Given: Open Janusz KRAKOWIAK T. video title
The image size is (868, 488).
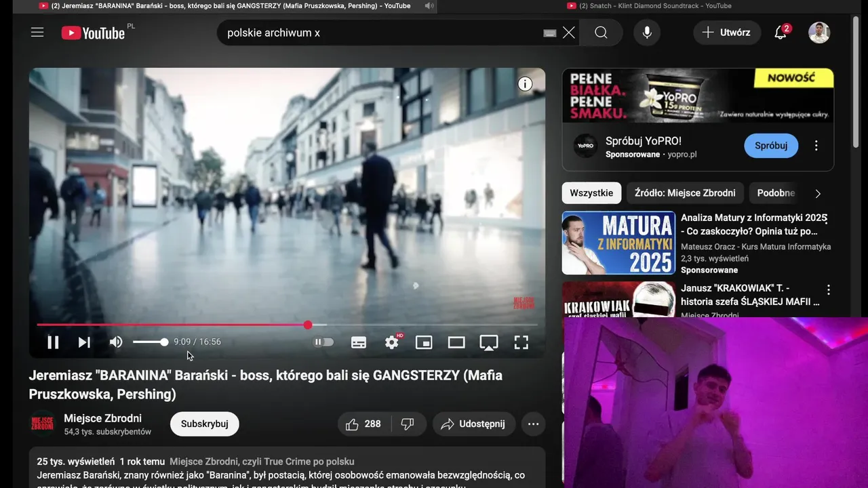Looking at the screenshot, I should [750, 295].
